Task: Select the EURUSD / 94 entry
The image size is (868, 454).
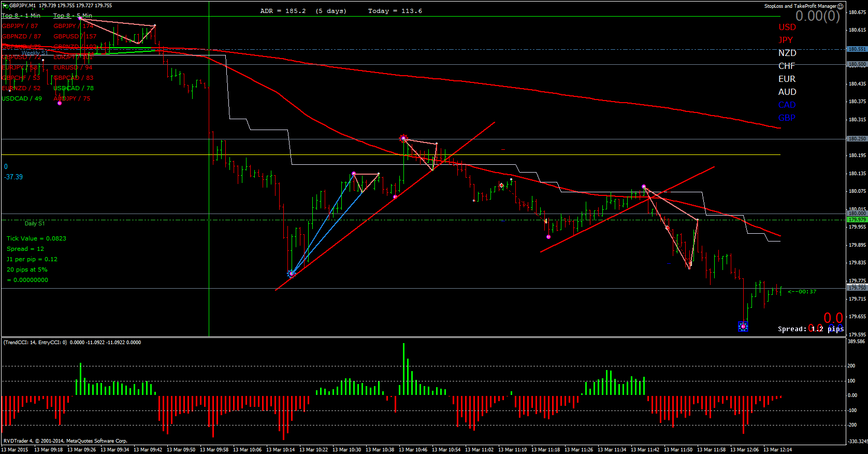Action: click(x=73, y=67)
